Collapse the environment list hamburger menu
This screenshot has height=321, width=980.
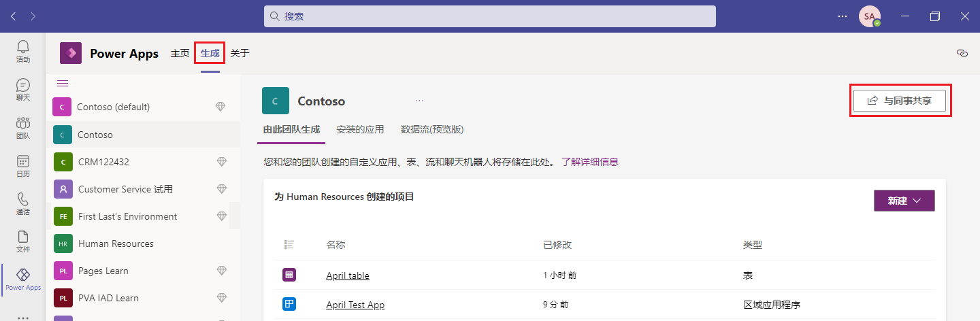(x=63, y=83)
